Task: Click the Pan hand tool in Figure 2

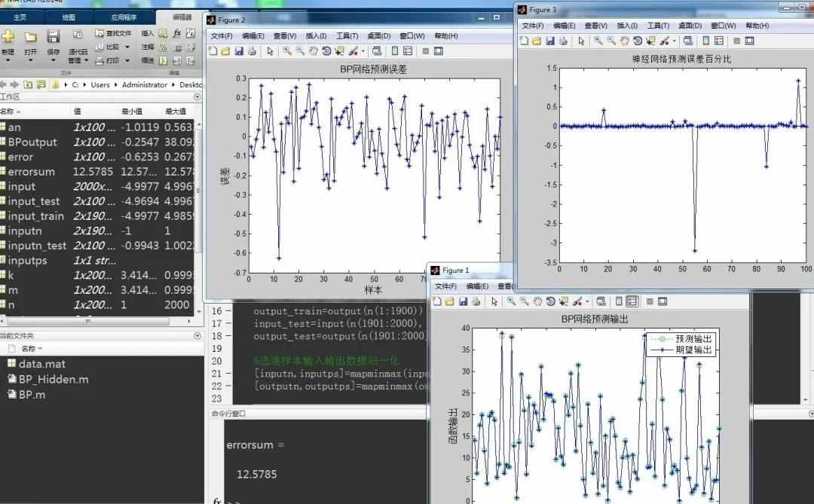Action: click(313, 51)
